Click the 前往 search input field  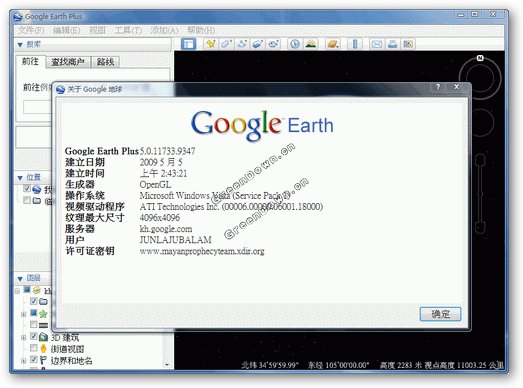[37, 107]
